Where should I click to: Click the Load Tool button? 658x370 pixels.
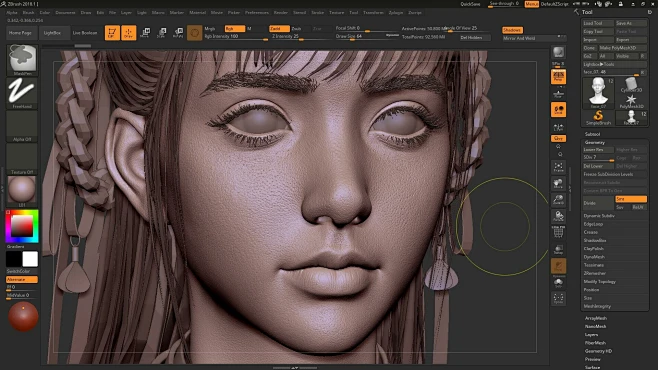[598, 23]
